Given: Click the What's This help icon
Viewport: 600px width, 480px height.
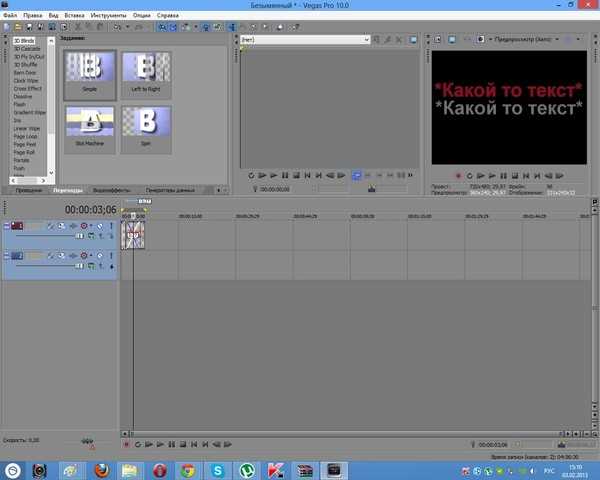Looking at the screenshot, I should click(295, 27).
